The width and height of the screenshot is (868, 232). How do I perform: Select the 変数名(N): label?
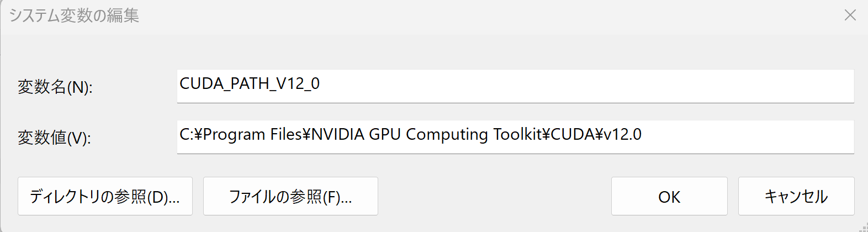55,87
